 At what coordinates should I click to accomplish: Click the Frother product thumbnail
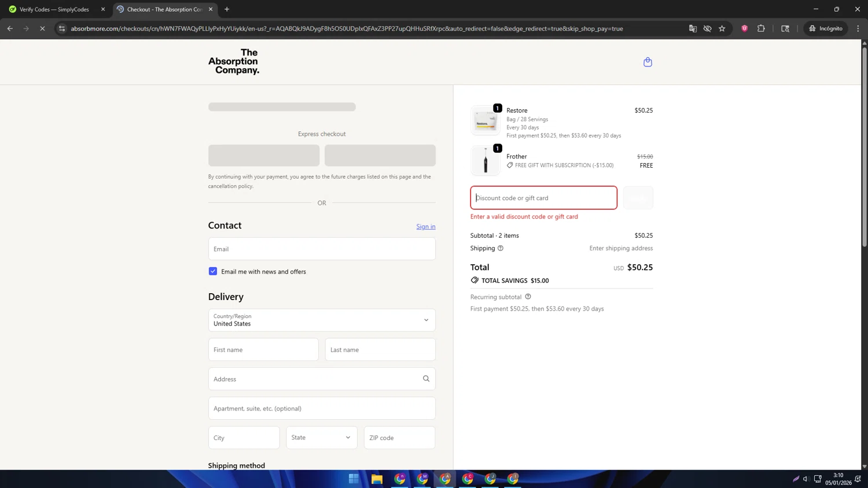[x=486, y=161]
